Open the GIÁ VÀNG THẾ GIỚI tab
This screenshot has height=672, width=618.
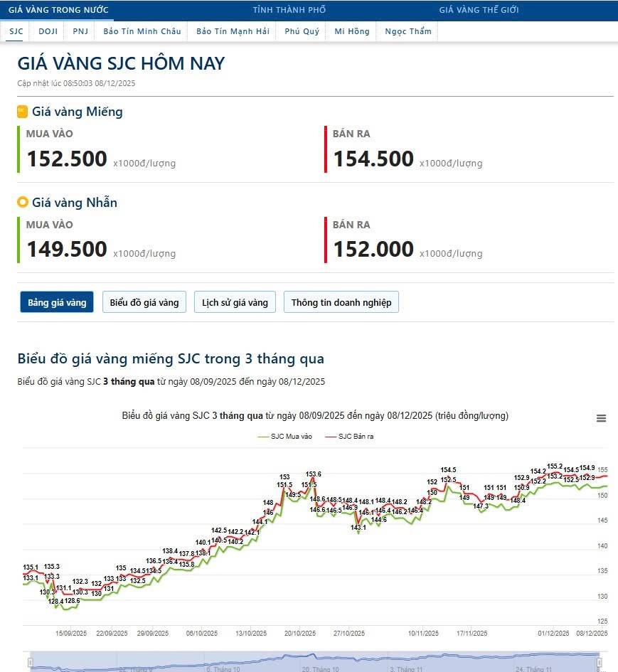click(479, 10)
